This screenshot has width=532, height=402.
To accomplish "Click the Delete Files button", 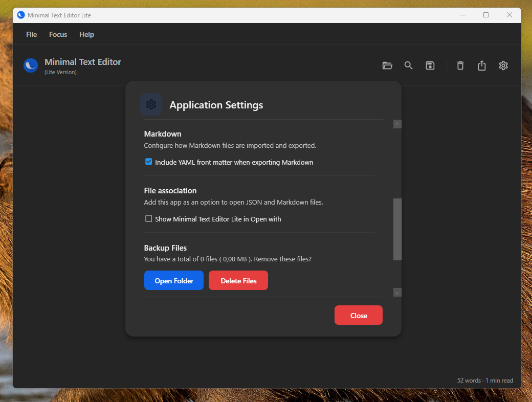I will (x=238, y=280).
